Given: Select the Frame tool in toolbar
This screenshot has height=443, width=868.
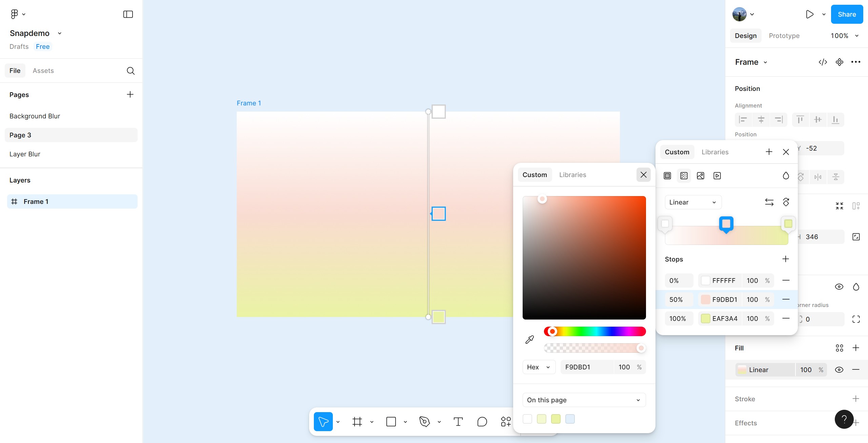Looking at the screenshot, I should pyautogui.click(x=357, y=422).
